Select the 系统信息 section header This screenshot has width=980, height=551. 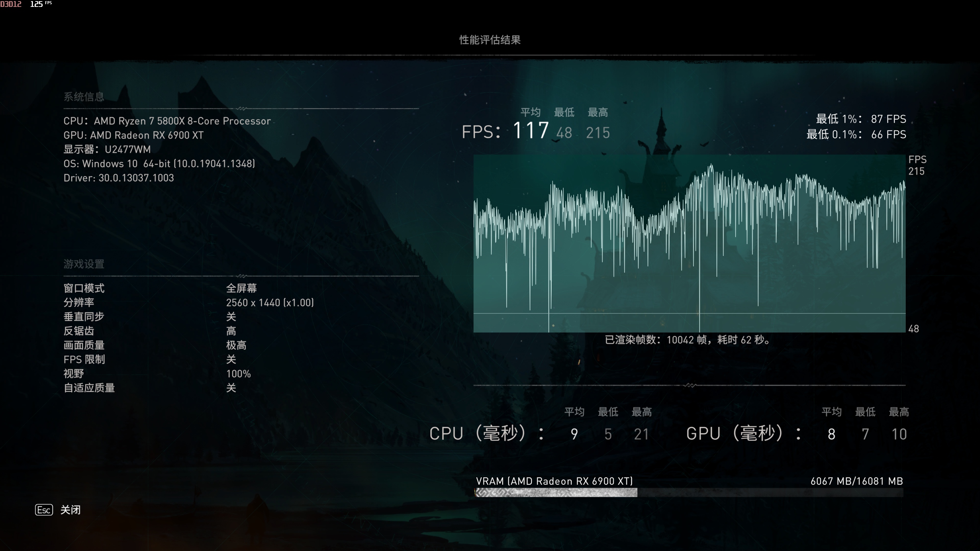pos(84,96)
